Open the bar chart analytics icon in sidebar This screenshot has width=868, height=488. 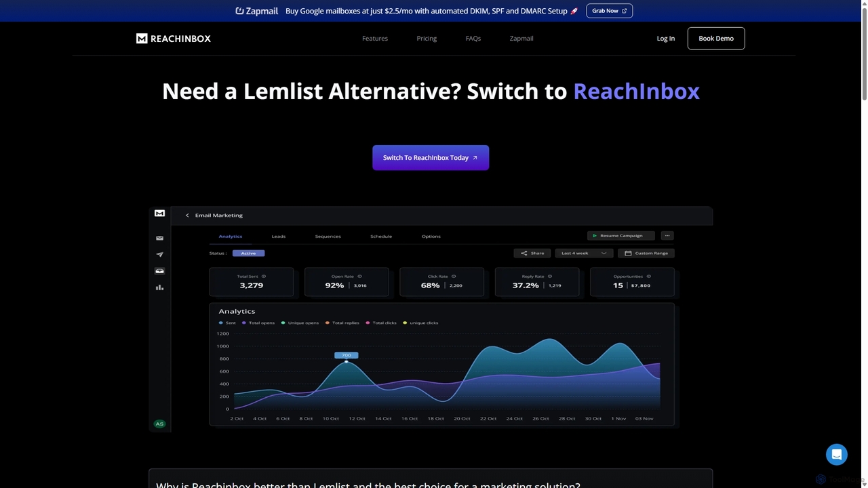[x=159, y=287]
